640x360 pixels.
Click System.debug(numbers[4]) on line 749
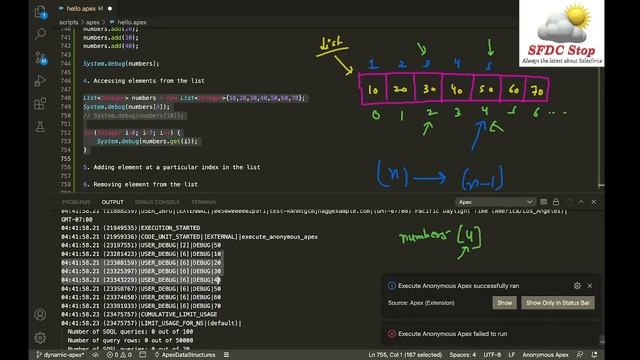[x=127, y=107]
